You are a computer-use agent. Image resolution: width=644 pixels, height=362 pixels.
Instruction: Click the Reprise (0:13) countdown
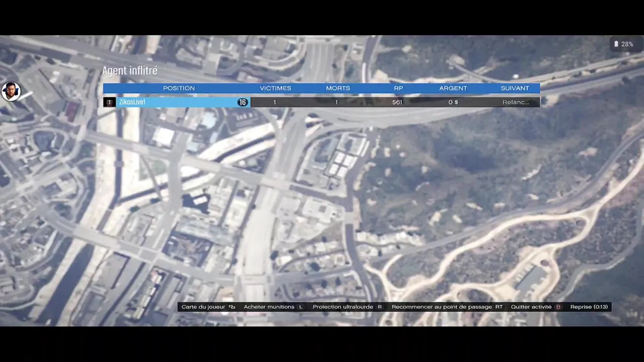click(x=589, y=307)
